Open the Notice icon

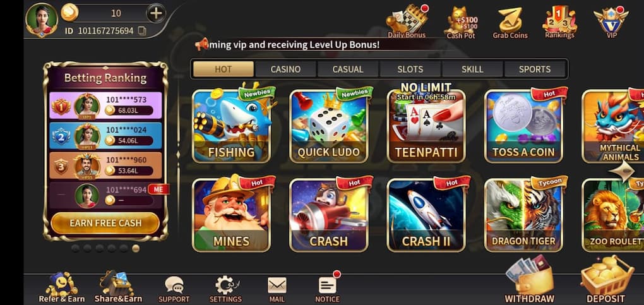point(328,289)
